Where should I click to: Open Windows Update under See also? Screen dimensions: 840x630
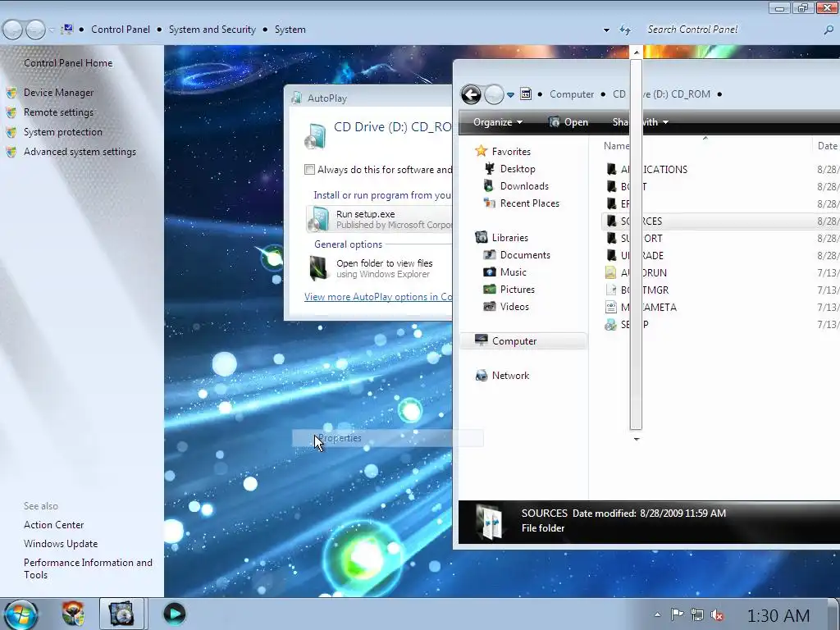pyautogui.click(x=61, y=544)
